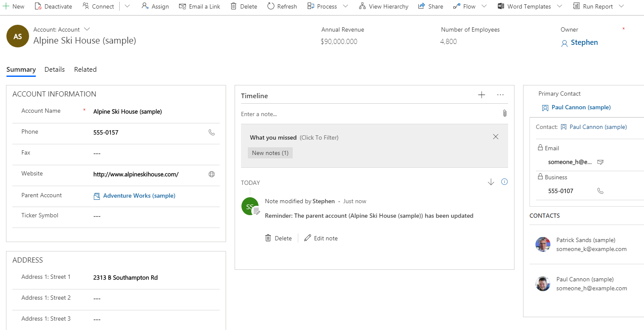The height and width of the screenshot is (330, 644).
Task: Add a timeline activity with plus icon
Action: click(x=481, y=95)
